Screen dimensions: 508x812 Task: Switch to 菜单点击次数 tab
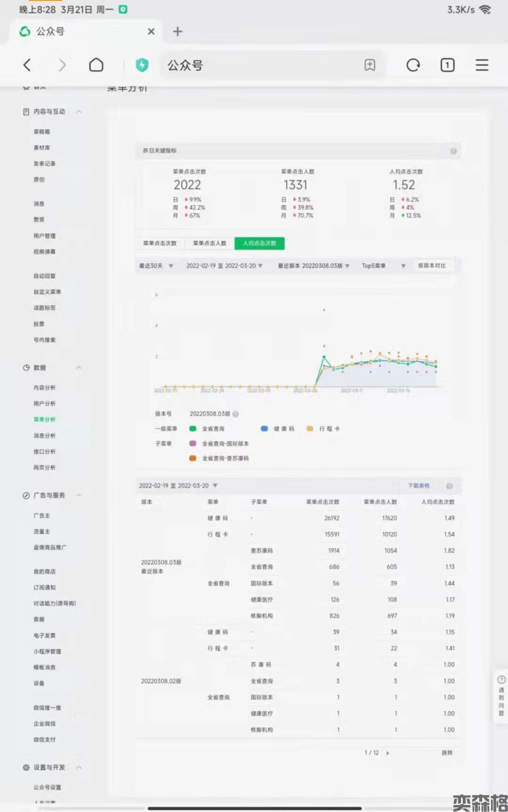point(160,243)
